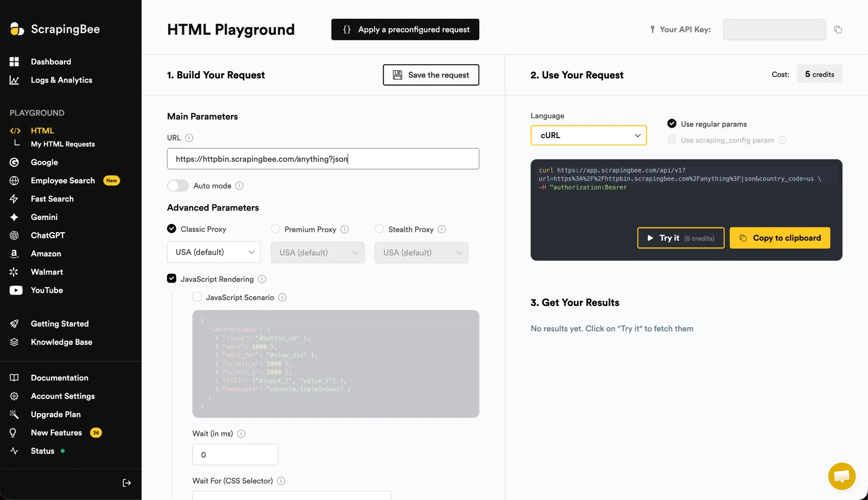Uncheck the JavaScript Rendering checkbox
The height and width of the screenshot is (500, 868).
tap(172, 278)
